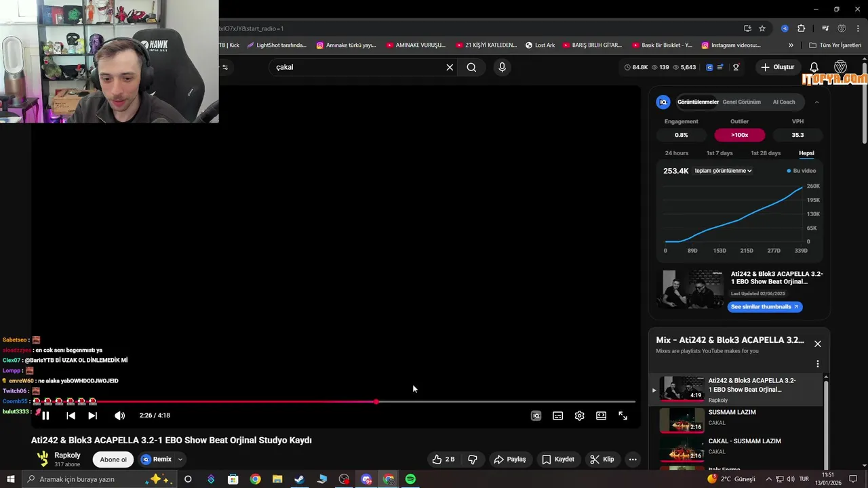This screenshot has width=868, height=488.
Task: Open Windows Start menu
Action: [10, 479]
